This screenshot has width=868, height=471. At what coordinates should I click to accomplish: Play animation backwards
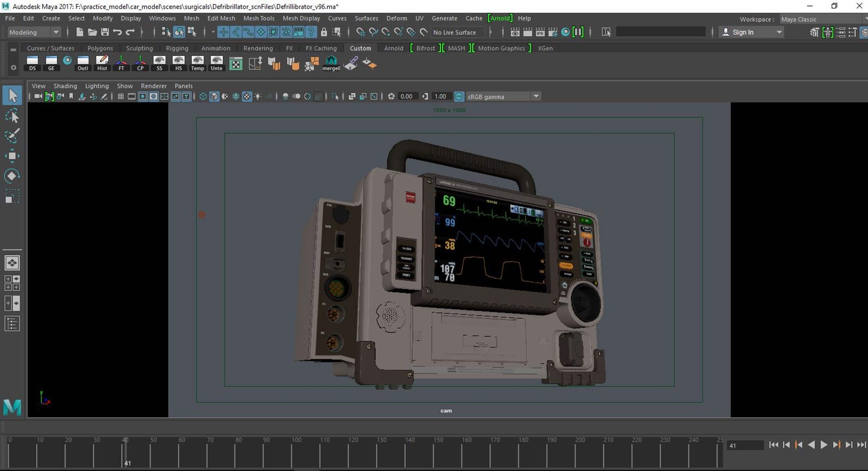click(811, 445)
